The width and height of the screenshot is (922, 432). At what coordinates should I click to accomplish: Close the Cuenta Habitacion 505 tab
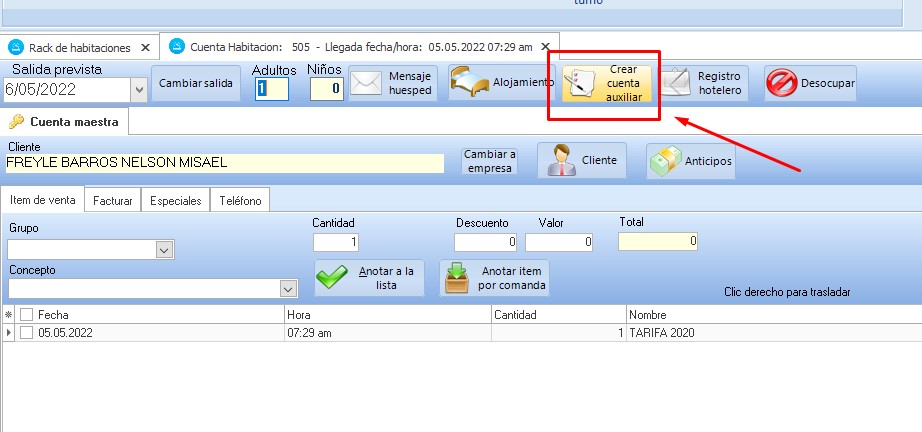click(x=545, y=46)
